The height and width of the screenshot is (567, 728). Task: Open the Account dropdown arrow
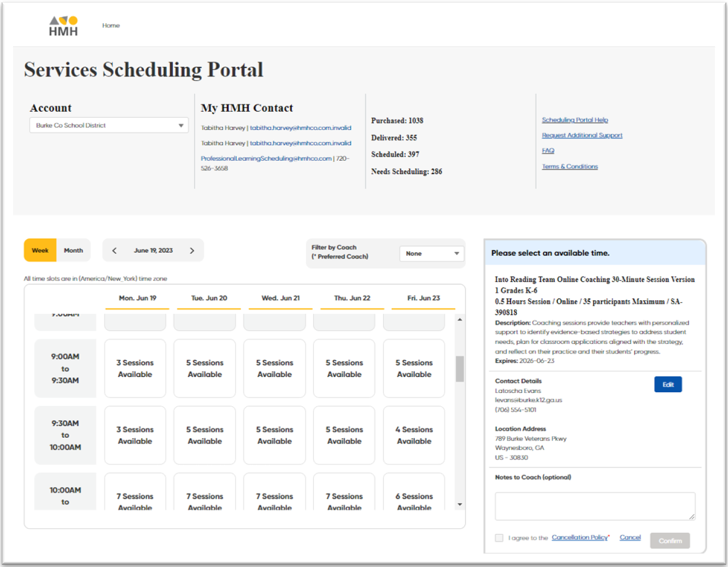coord(181,125)
